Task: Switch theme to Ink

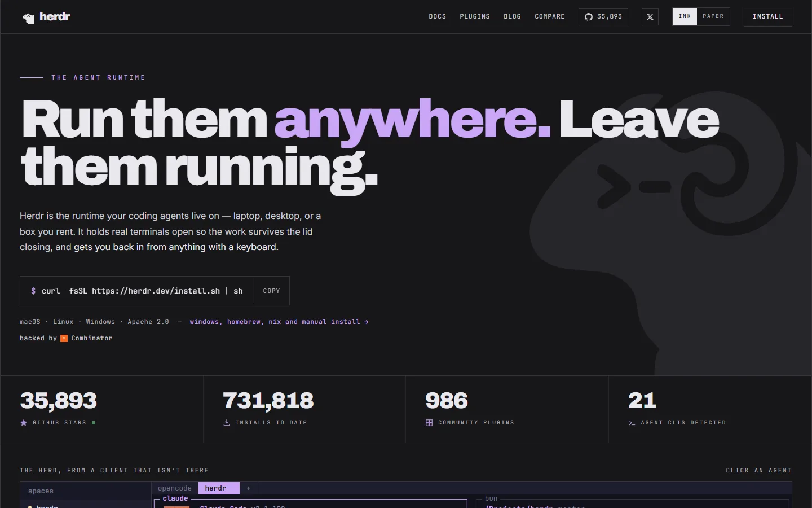Action: click(x=685, y=16)
